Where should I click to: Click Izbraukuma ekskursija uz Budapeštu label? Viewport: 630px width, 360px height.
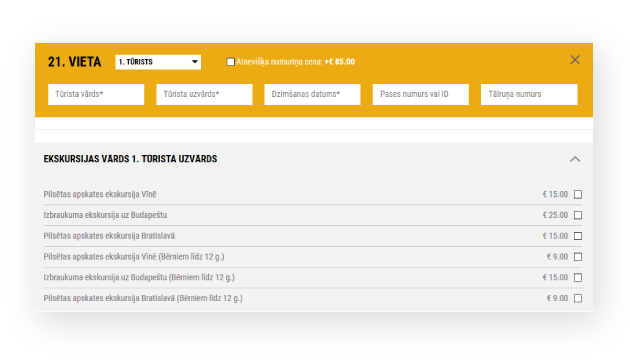[x=105, y=215]
